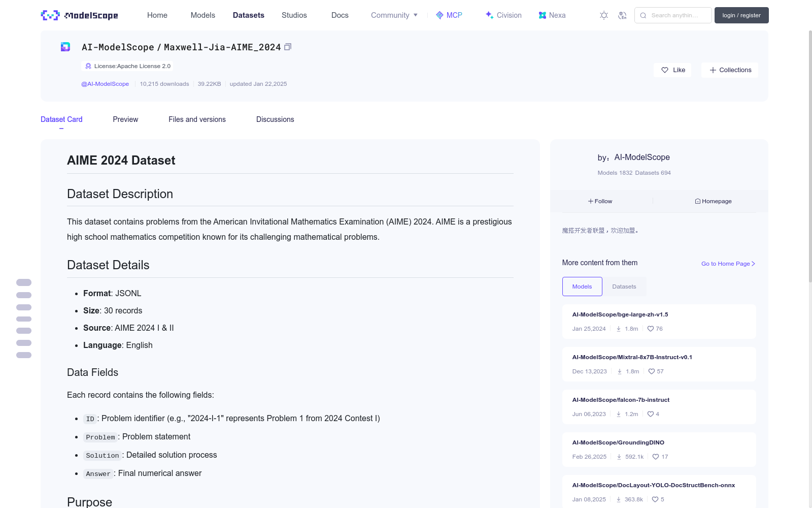812x508 pixels.
Task: Switch to the Dataset Card tab
Action: click(61, 119)
